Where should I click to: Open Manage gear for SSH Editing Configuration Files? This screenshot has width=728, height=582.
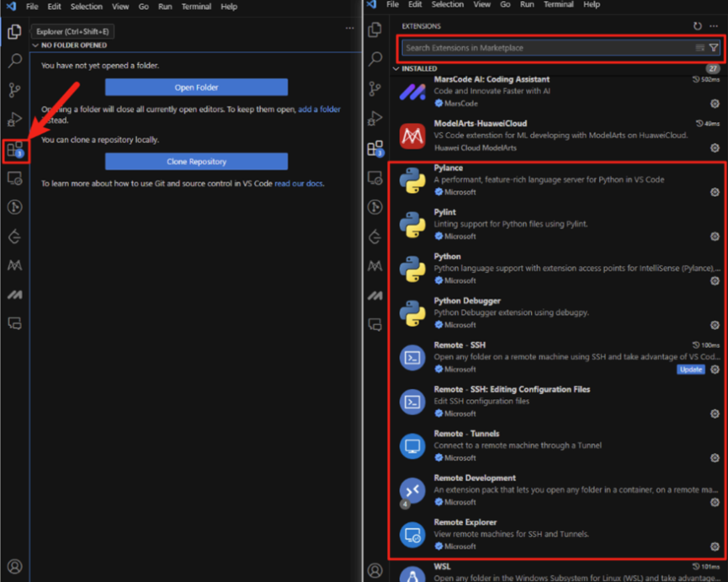tap(715, 414)
